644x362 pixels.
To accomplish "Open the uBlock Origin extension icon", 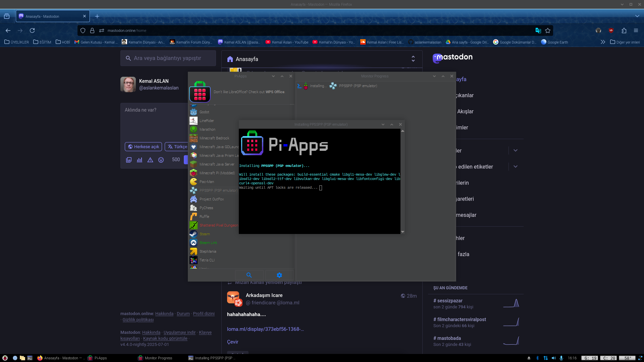I will pyautogui.click(x=611, y=31).
